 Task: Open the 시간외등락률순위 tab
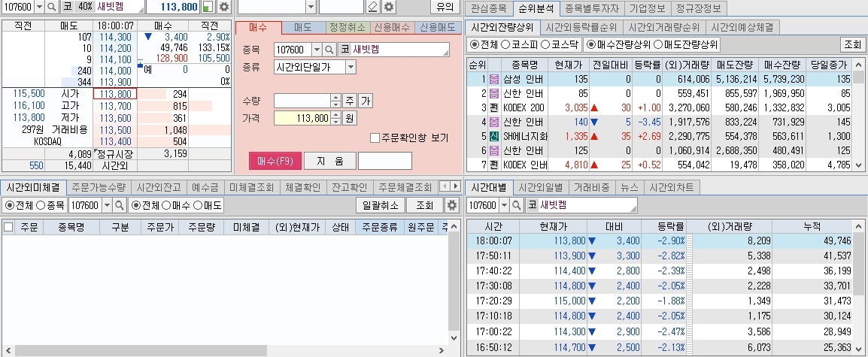581,27
